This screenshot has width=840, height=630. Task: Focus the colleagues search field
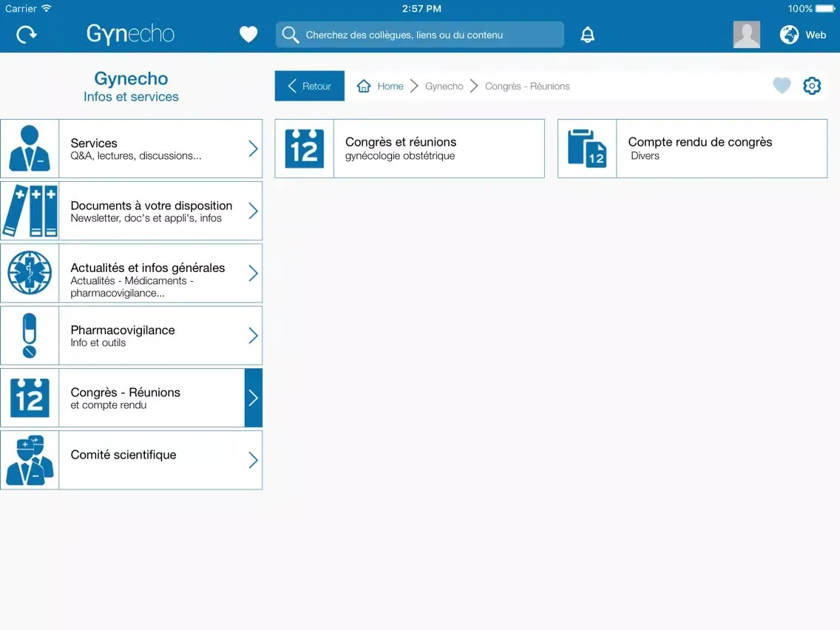pos(419,35)
